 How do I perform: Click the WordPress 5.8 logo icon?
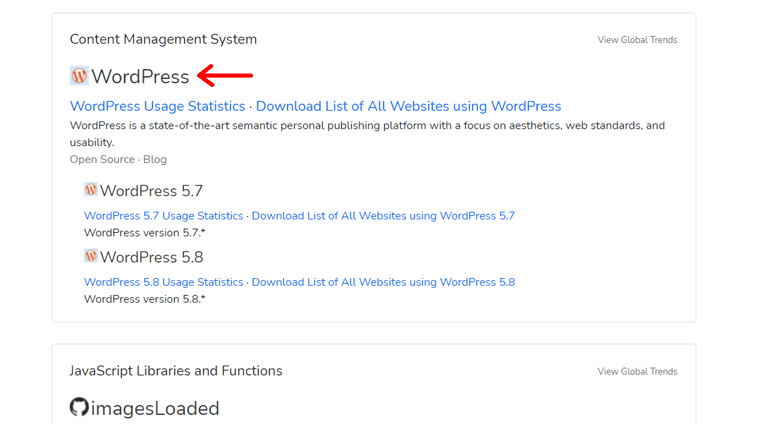[x=91, y=257]
